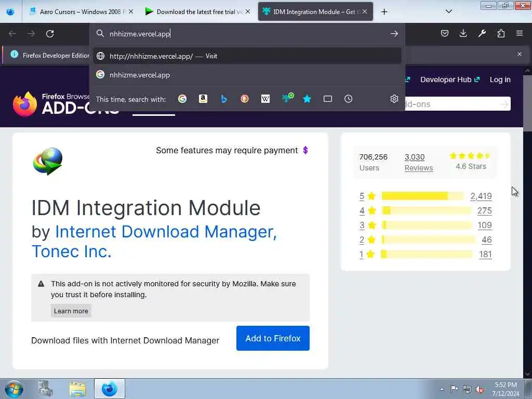Open Windows Explorer from the taskbar
Image resolution: width=532 pixels, height=399 pixels.
tap(77, 389)
